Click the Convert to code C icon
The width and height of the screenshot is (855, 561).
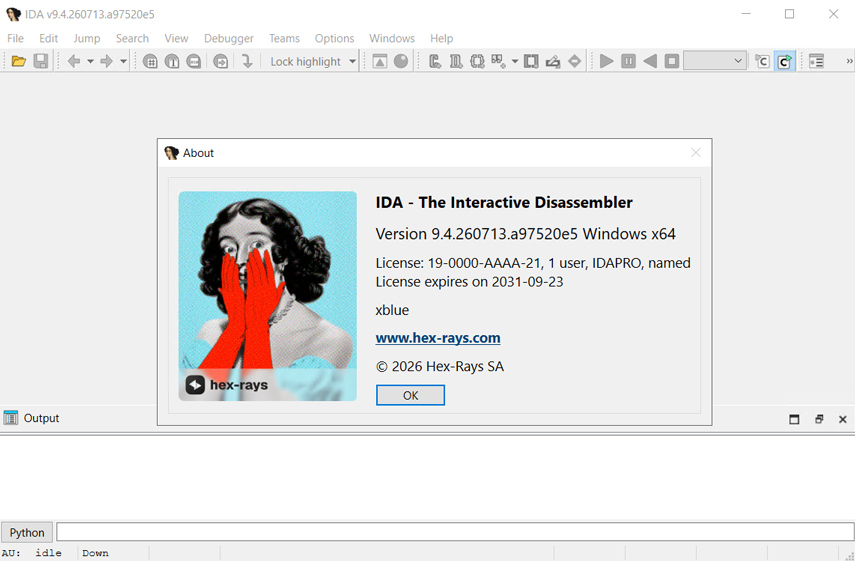tap(435, 61)
